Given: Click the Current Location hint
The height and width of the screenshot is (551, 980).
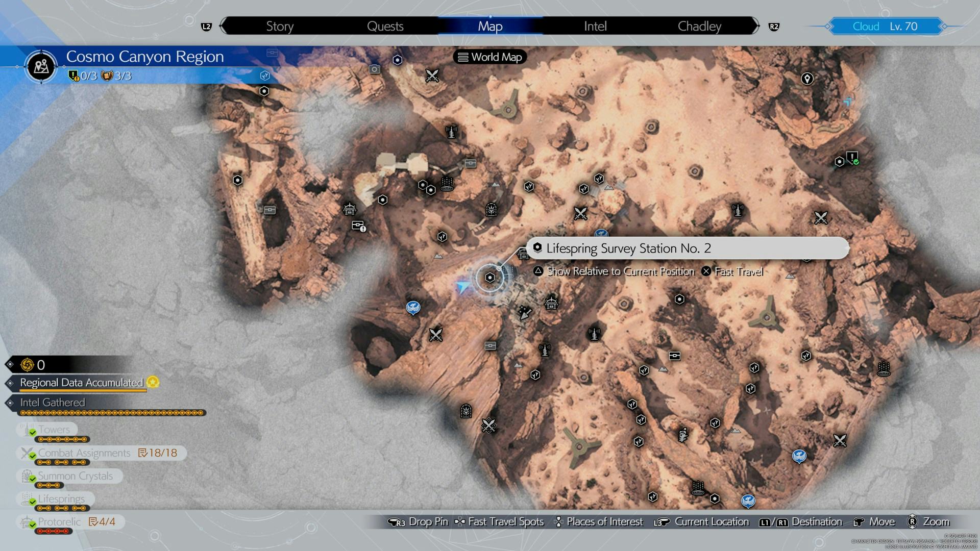Looking at the screenshot, I should tap(701, 522).
